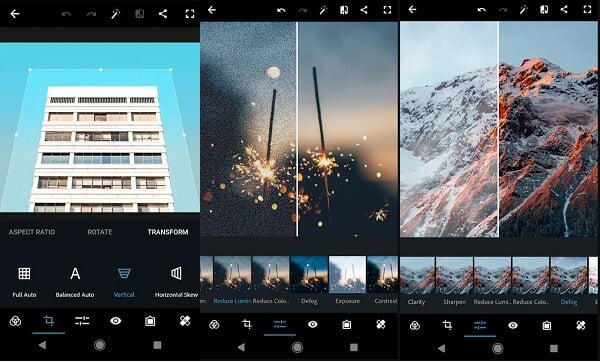Tap the split compare divider on mountain photo
The image size is (600, 362).
click(x=498, y=129)
